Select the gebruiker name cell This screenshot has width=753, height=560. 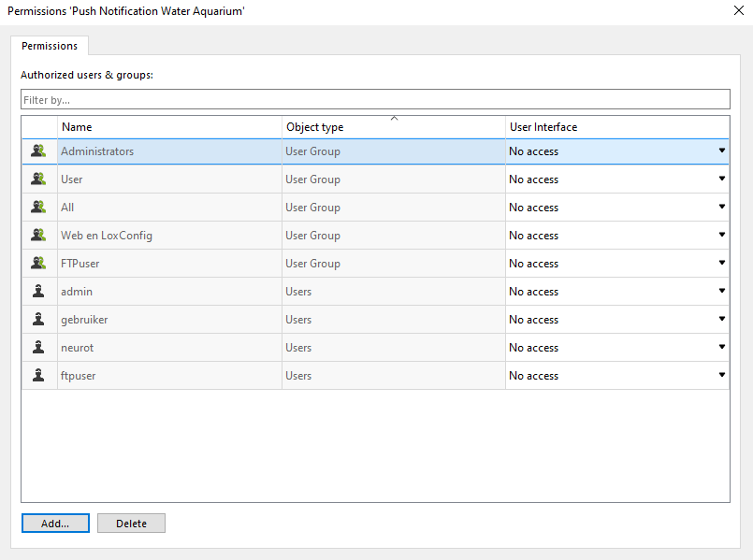[x=169, y=320]
